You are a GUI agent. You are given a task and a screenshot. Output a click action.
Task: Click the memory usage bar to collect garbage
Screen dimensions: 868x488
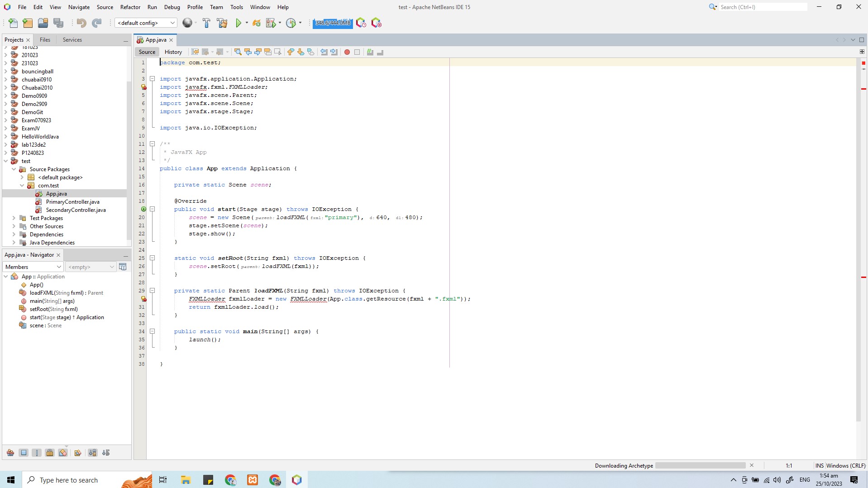333,23
